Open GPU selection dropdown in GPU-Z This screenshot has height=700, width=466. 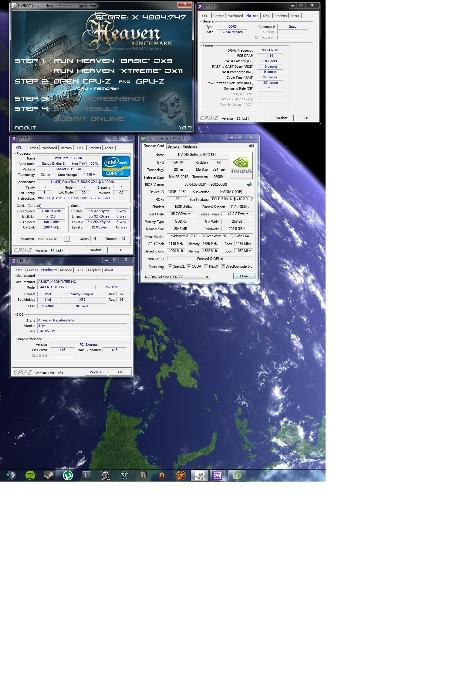[x=176, y=277]
